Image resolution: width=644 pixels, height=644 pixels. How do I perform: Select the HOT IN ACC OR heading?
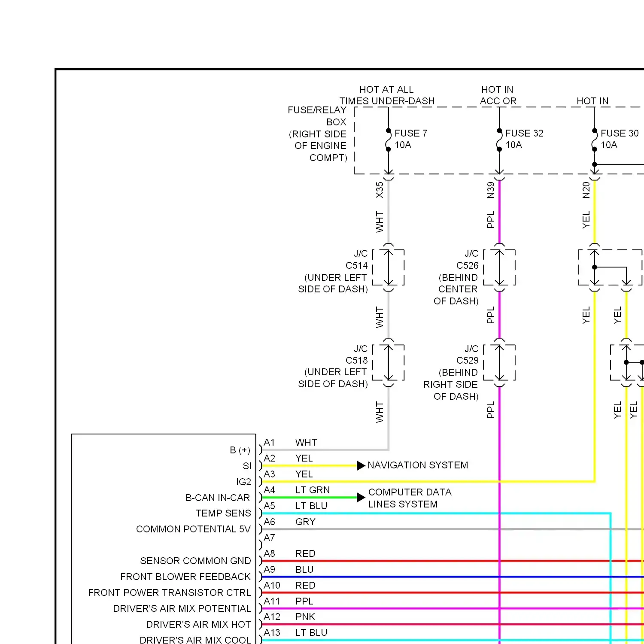click(498, 95)
